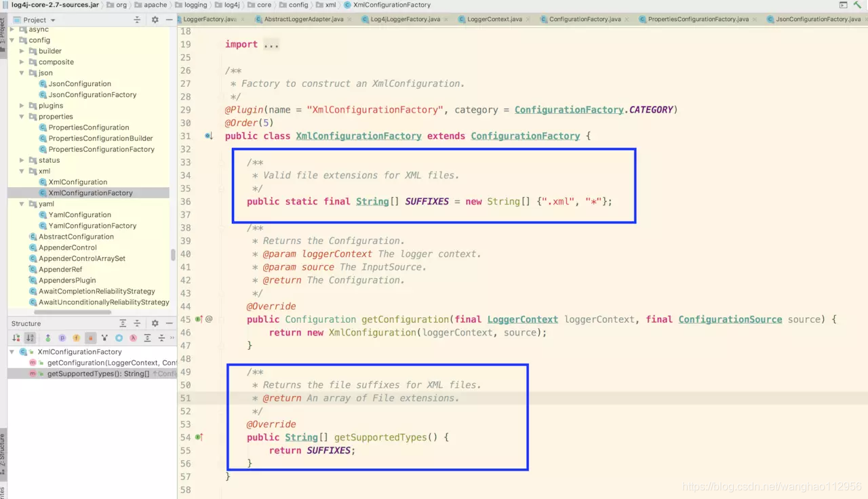Expand all in Structure panel header
868x499 pixels.
(x=123, y=323)
